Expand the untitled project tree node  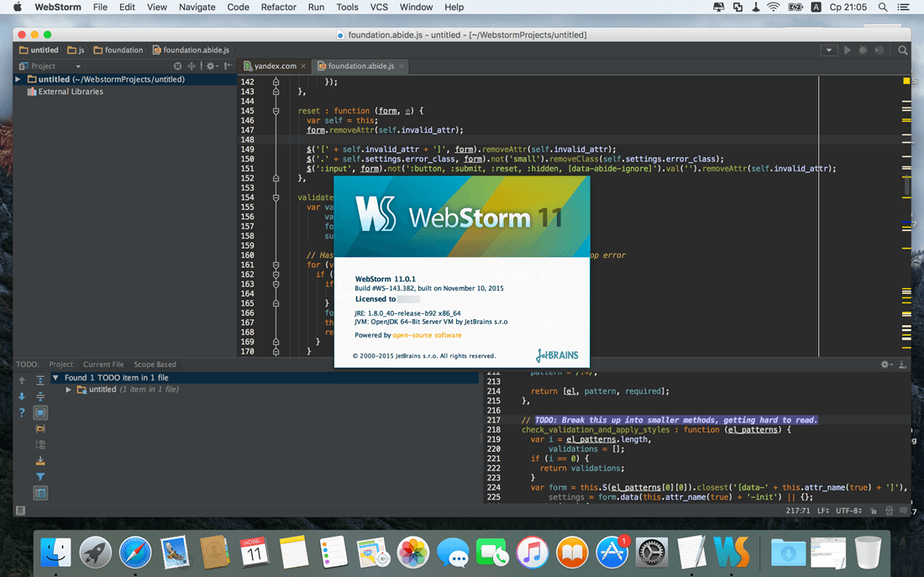click(x=18, y=79)
